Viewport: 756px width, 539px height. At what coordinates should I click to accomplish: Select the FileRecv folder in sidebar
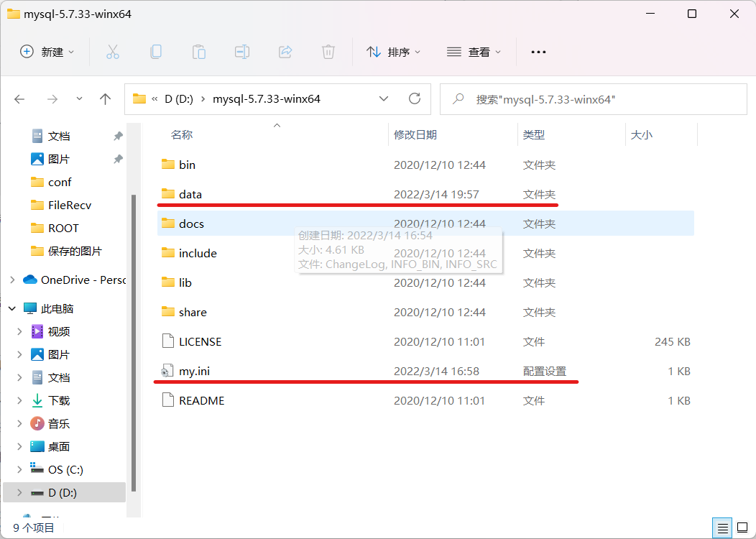(61, 206)
